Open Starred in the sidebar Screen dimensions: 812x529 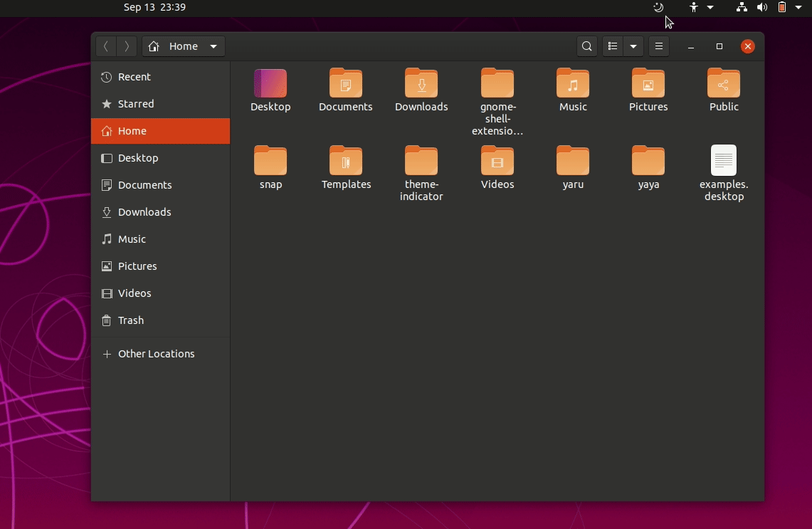click(136, 104)
